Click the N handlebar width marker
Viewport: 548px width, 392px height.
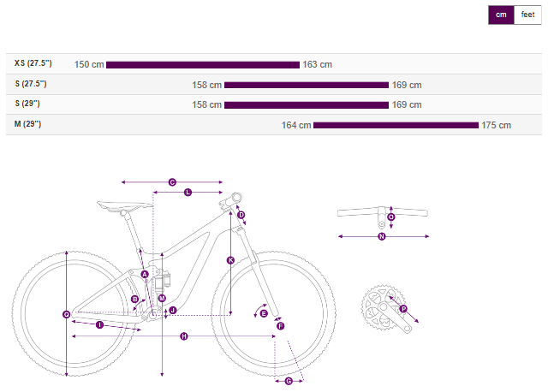click(x=382, y=236)
